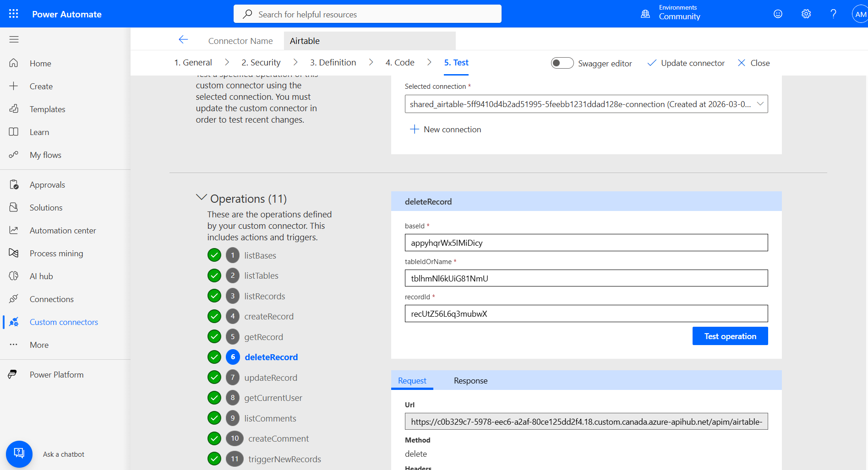Image resolution: width=868 pixels, height=470 pixels.
Task: Open the settings gear icon
Action: [x=806, y=14]
